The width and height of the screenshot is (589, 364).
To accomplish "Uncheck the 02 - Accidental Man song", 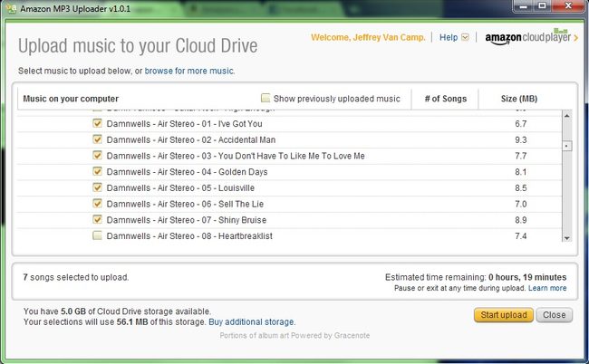I will [97, 139].
